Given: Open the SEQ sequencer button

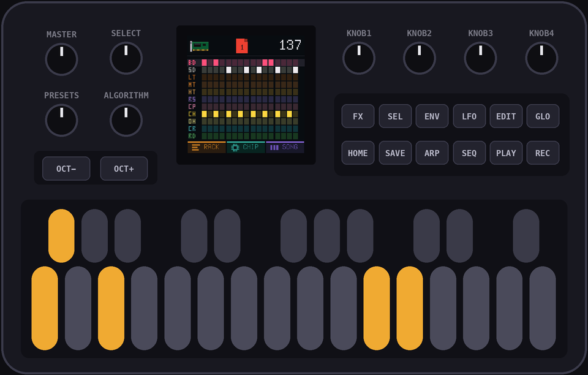Looking at the screenshot, I should coord(469,153).
